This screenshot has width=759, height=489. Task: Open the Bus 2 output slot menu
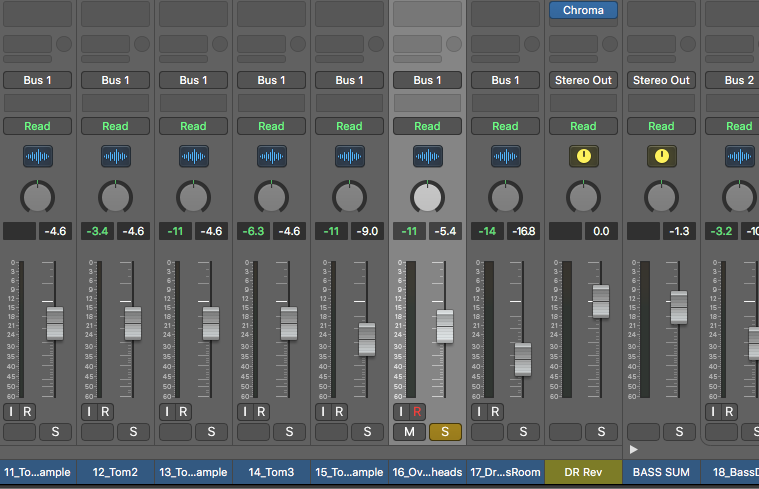pos(732,80)
